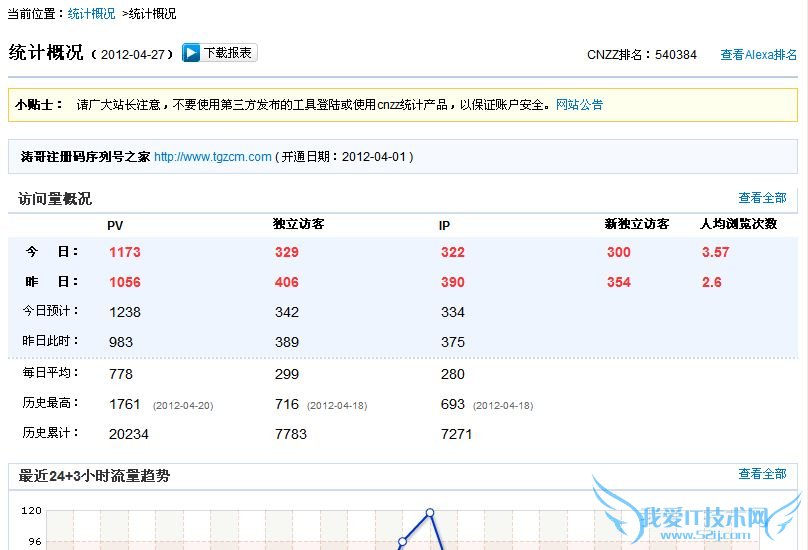Visit the http://www.tgzcm.com site link
Image resolution: width=808 pixels, height=550 pixels.
coord(212,157)
